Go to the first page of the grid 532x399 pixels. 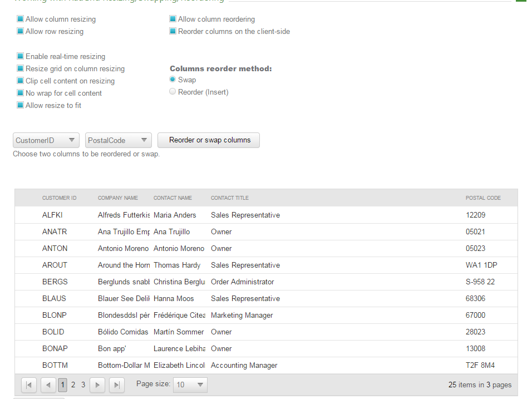tap(29, 385)
